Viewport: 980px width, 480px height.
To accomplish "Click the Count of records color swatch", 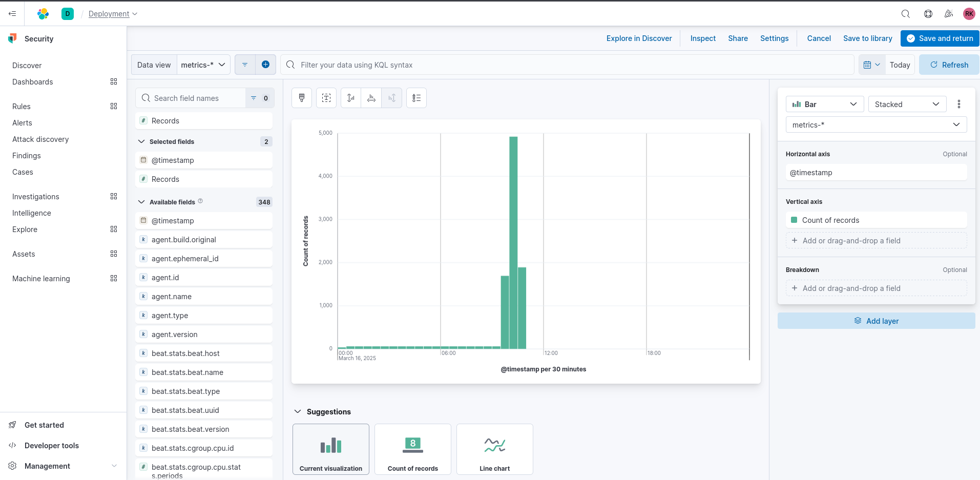I will pyautogui.click(x=794, y=220).
